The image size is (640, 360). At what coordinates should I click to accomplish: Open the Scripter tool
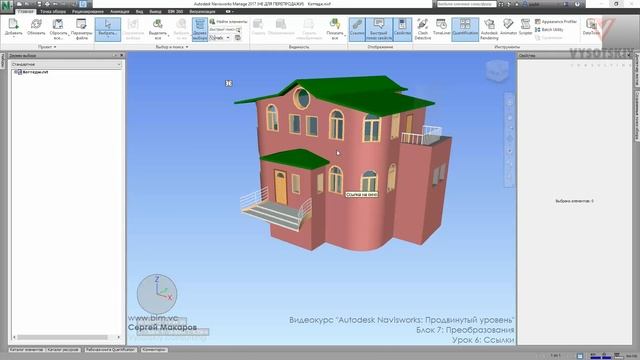525,27
